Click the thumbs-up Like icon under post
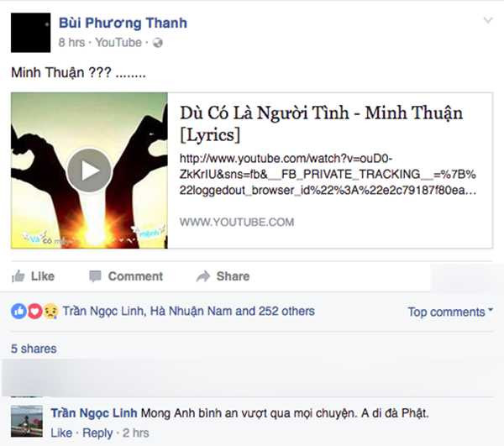The image size is (504, 446). (x=18, y=276)
